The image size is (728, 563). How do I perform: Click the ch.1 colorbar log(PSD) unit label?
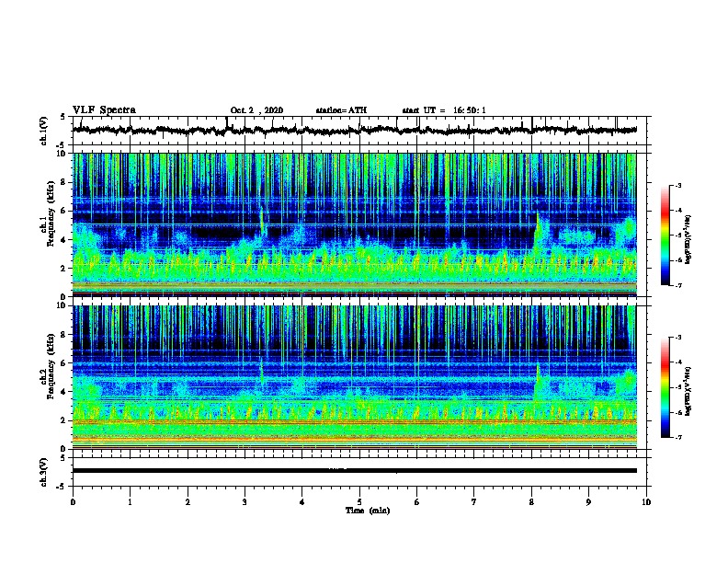point(688,239)
